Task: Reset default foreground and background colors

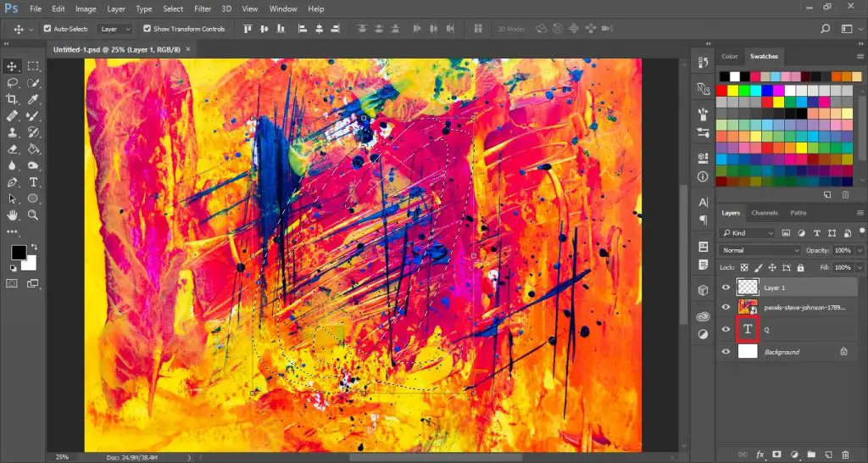Action: tap(13, 269)
